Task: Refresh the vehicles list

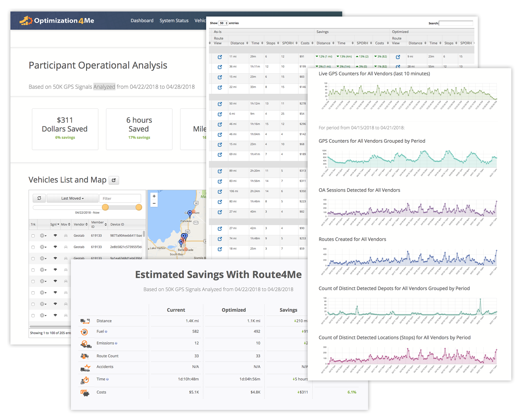Action: [x=39, y=198]
